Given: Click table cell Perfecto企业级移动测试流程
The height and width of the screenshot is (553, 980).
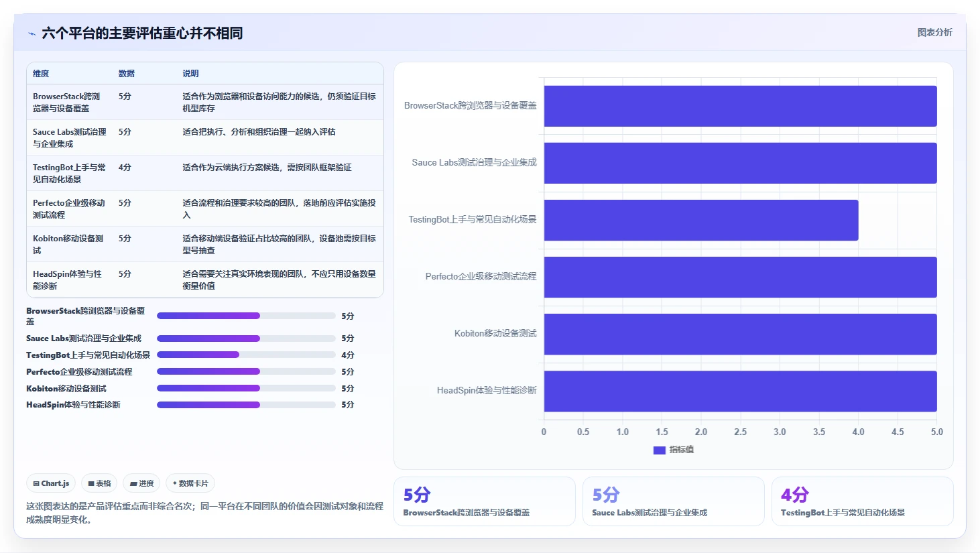Looking at the screenshot, I should tap(69, 209).
